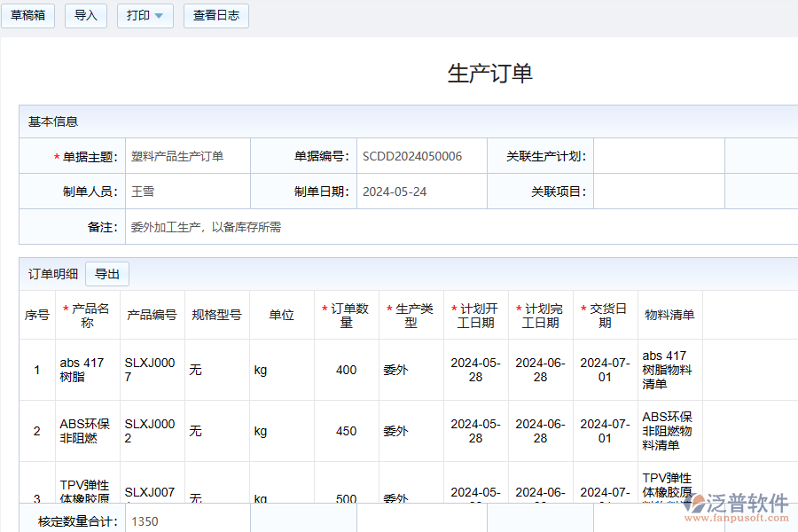Image resolution: width=798 pixels, height=532 pixels.
Task: Click the 订单数量 column header
Action: (347, 315)
